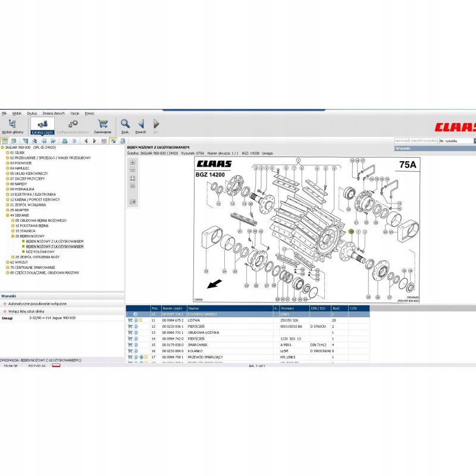Expand the 01 SILNIK tree node
This screenshot has width=476, height=476.
click(x=8, y=153)
